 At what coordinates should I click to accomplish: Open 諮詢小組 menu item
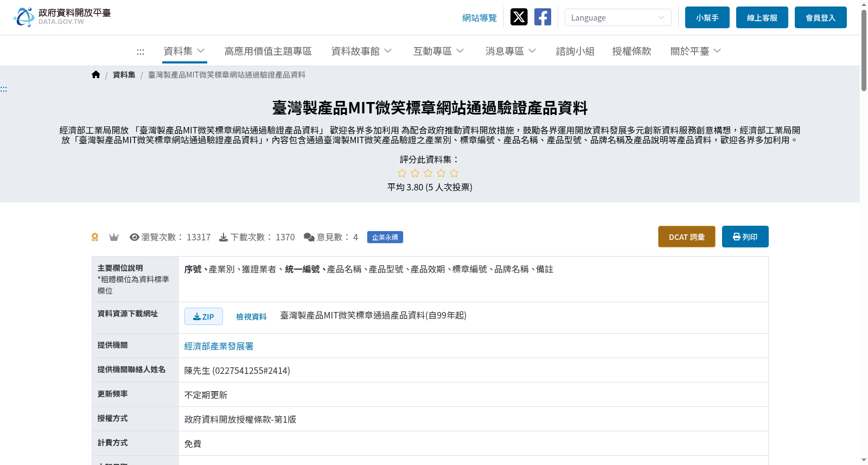point(575,51)
